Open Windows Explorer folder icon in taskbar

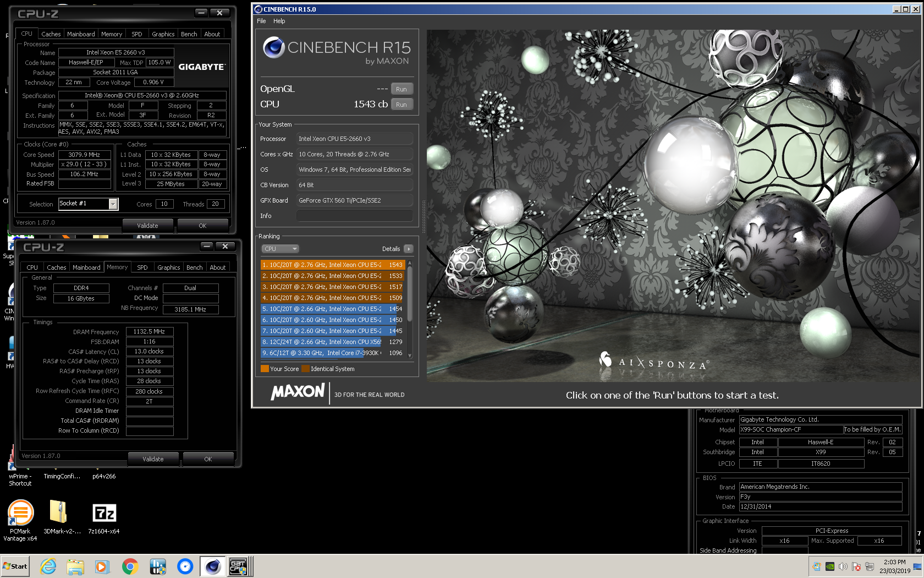75,566
